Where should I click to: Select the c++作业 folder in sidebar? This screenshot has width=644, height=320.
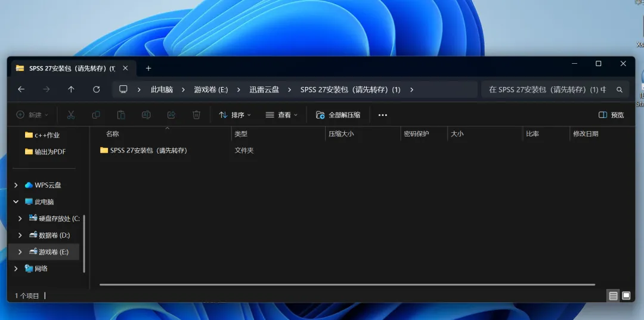pyautogui.click(x=42, y=135)
